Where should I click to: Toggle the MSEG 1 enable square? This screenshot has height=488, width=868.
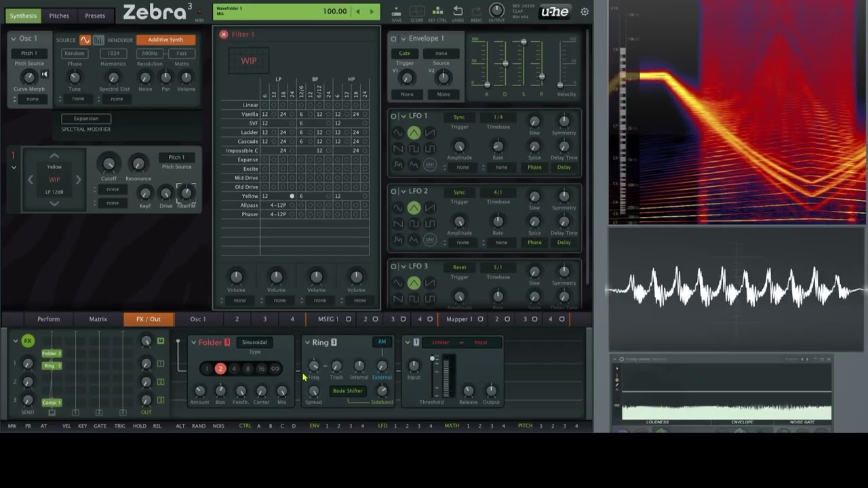(x=349, y=319)
